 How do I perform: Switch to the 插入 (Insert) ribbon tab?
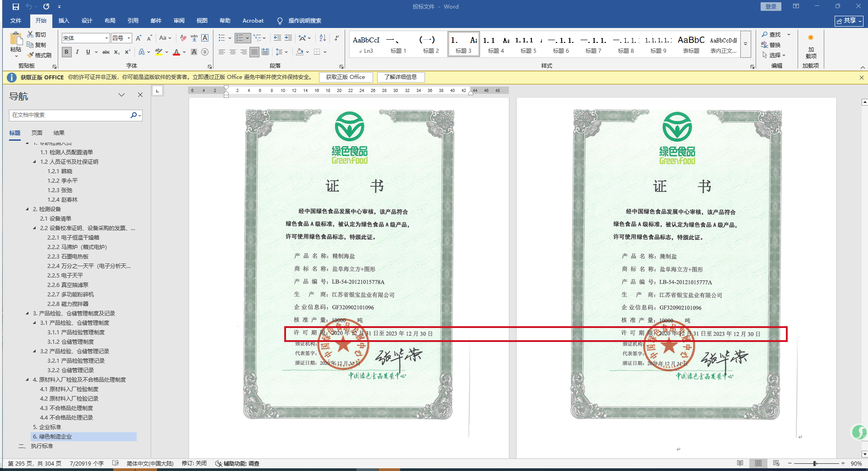point(64,20)
